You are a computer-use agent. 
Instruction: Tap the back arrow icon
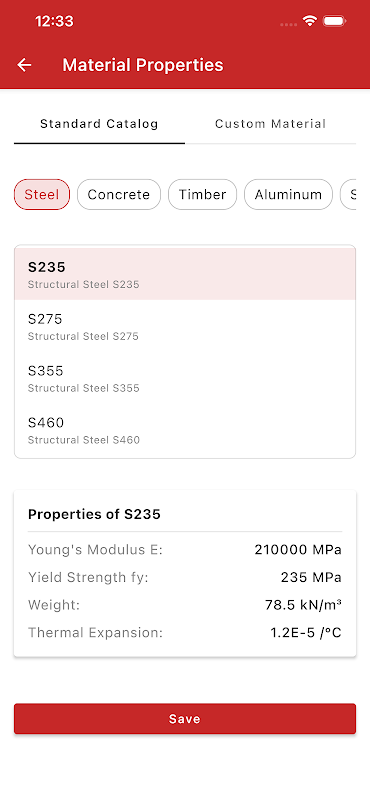[24, 65]
